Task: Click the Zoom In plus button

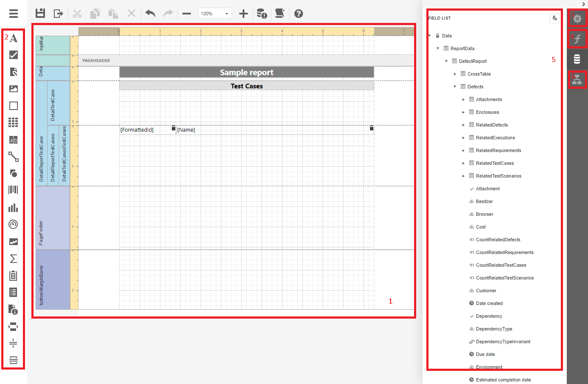Action: click(x=243, y=14)
